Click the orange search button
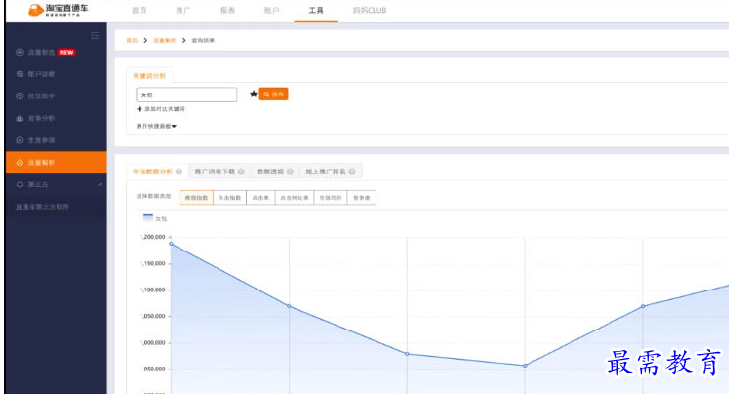This screenshot has width=729, height=394. 273,94
